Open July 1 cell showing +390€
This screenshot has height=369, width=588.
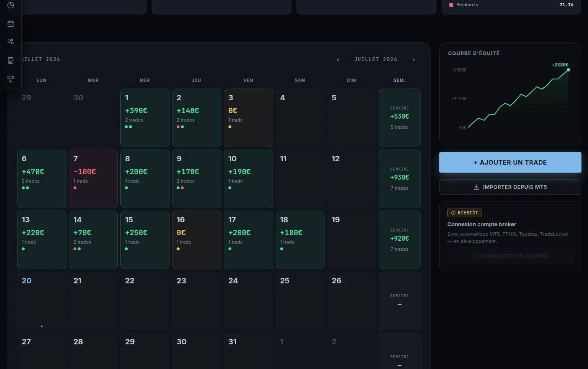145,118
